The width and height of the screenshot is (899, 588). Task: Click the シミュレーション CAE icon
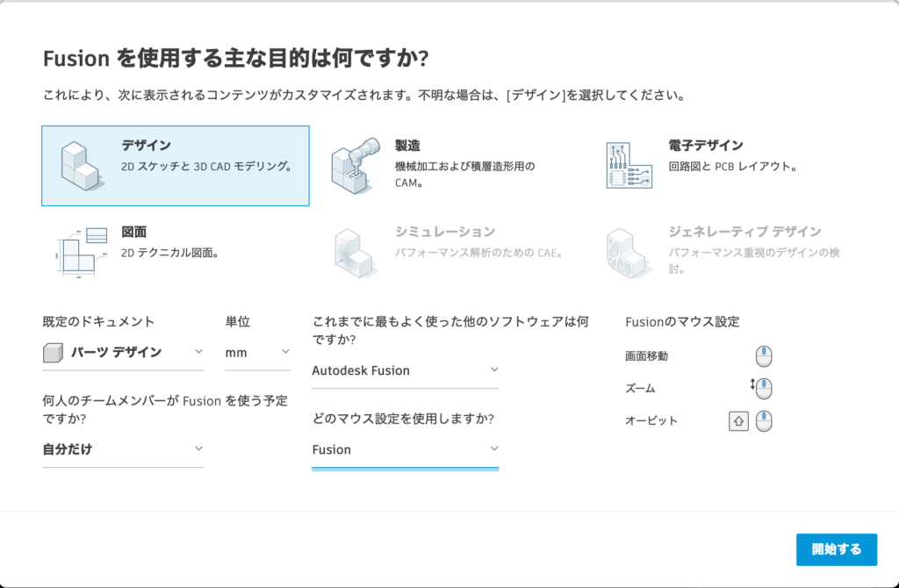(356, 253)
